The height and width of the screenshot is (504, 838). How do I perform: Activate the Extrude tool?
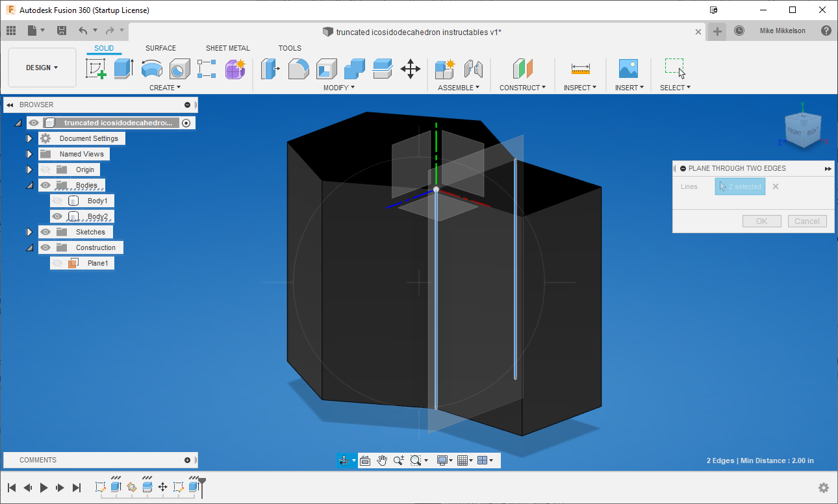(x=123, y=69)
